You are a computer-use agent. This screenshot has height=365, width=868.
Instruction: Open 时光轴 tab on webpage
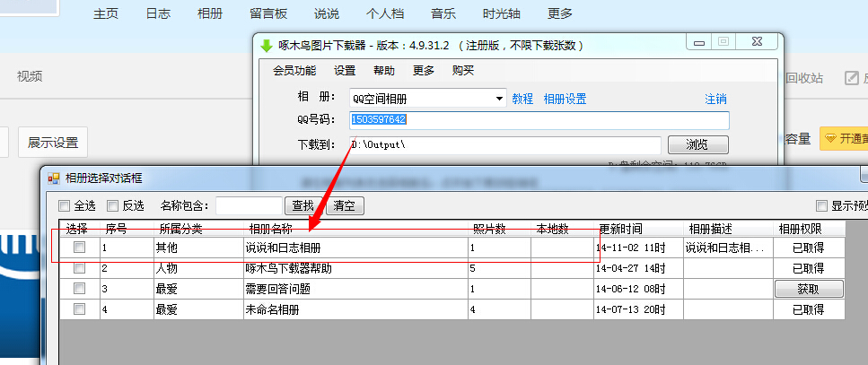point(502,13)
